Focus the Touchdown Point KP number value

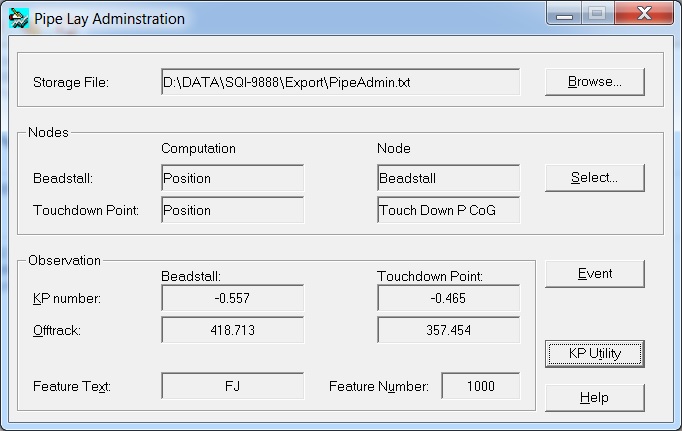point(448,298)
